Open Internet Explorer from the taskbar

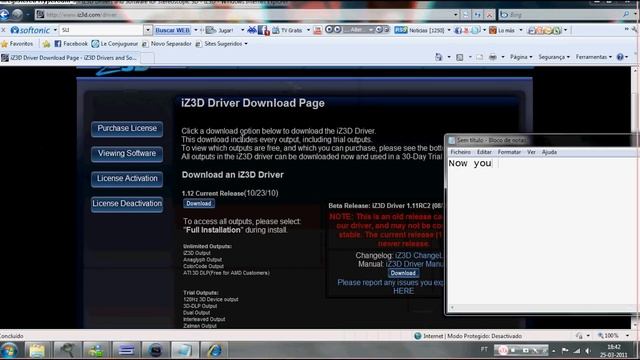214,351
